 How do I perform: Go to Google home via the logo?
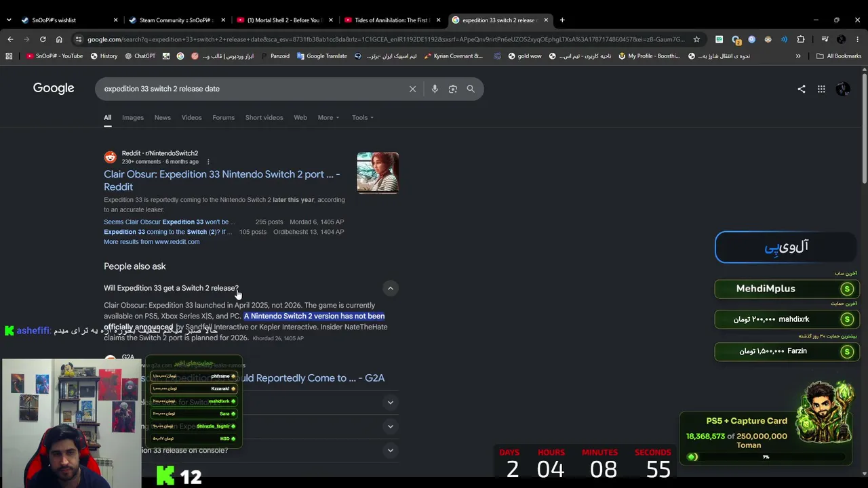click(54, 88)
